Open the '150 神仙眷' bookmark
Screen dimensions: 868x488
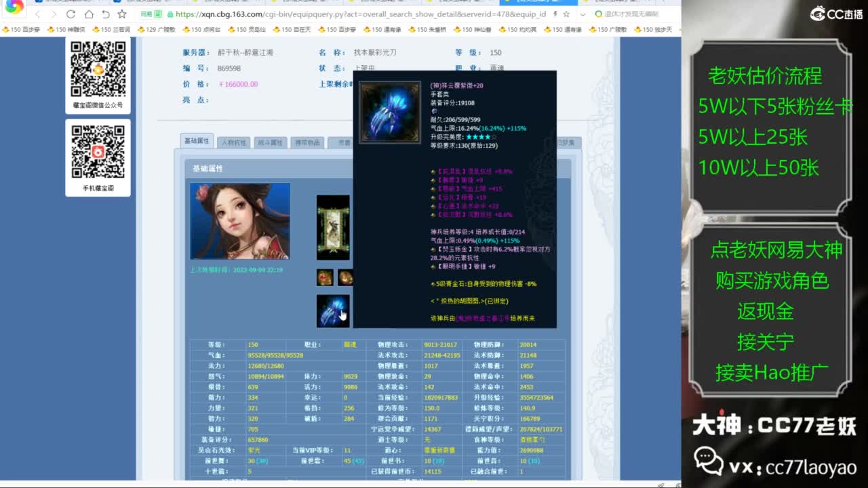pyautogui.click(x=472, y=30)
